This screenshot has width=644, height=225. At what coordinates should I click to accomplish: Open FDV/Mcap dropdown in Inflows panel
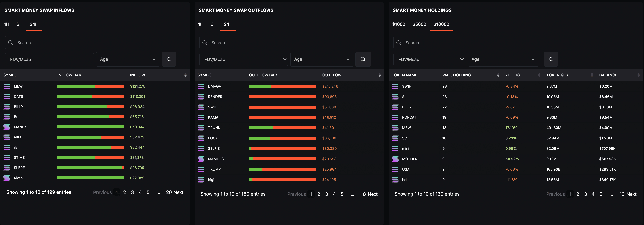point(50,59)
